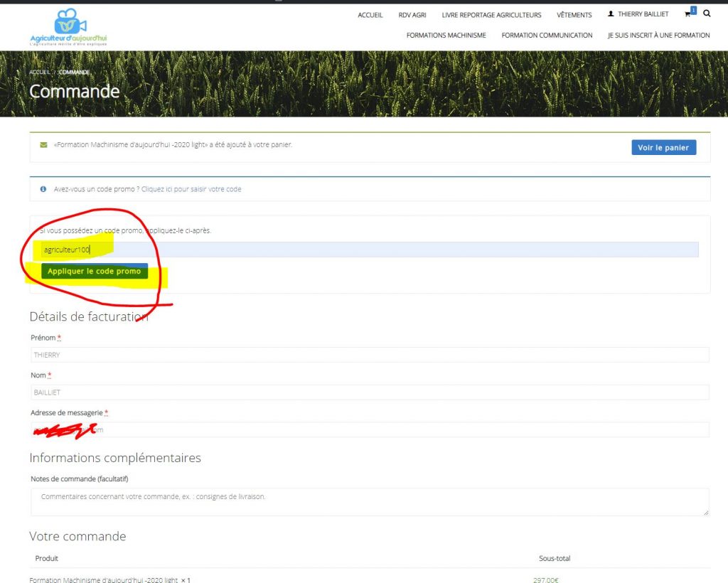The width and height of the screenshot is (728, 583).
Task: Open FORMATIONS MACHINISME menu
Action: (x=446, y=36)
